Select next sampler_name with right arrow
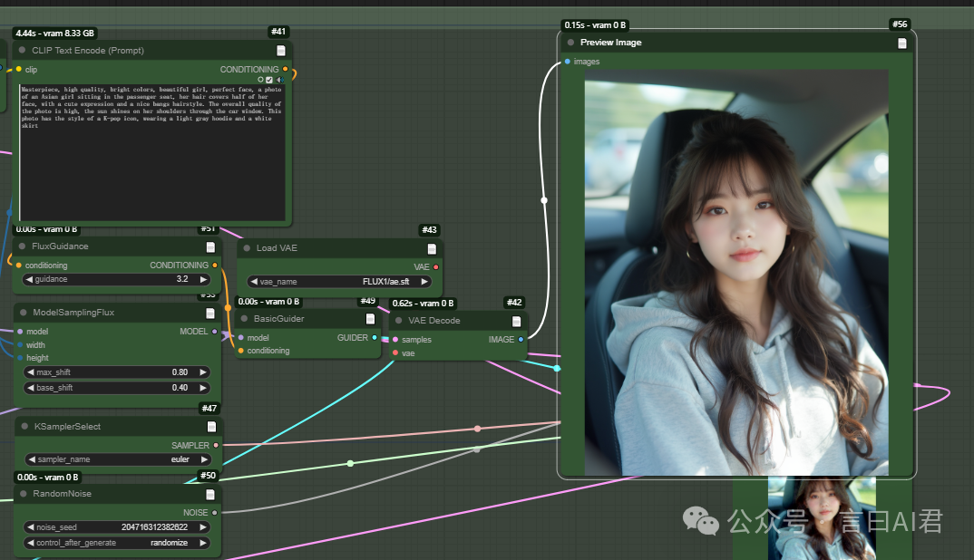The width and height of the screenshot is (974, 560). click(204, 459)
